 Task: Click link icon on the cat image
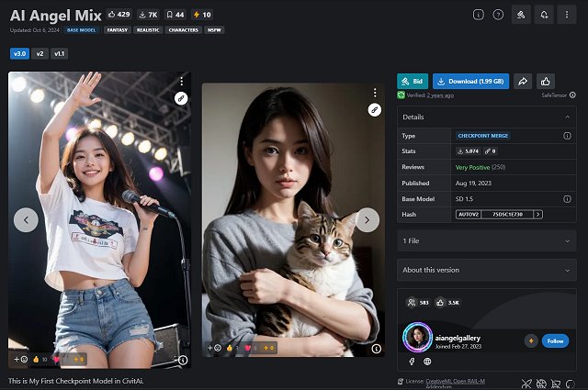point(374,109)
